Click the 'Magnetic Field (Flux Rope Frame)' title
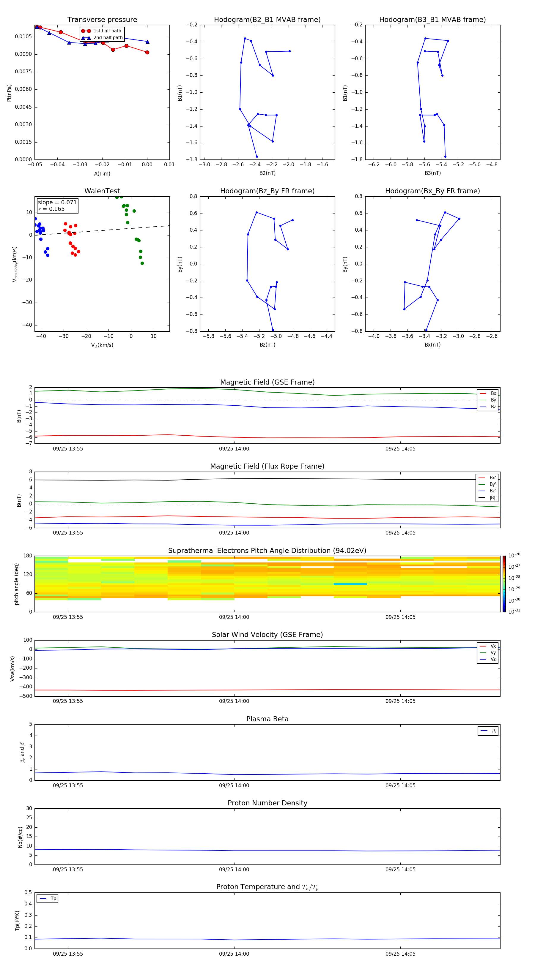This screenshot has height=980, width=535. tap(267, 466)
